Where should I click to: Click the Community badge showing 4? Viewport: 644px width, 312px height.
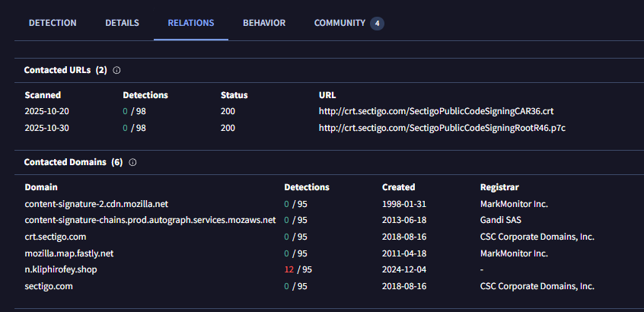[x=377, y=24]
